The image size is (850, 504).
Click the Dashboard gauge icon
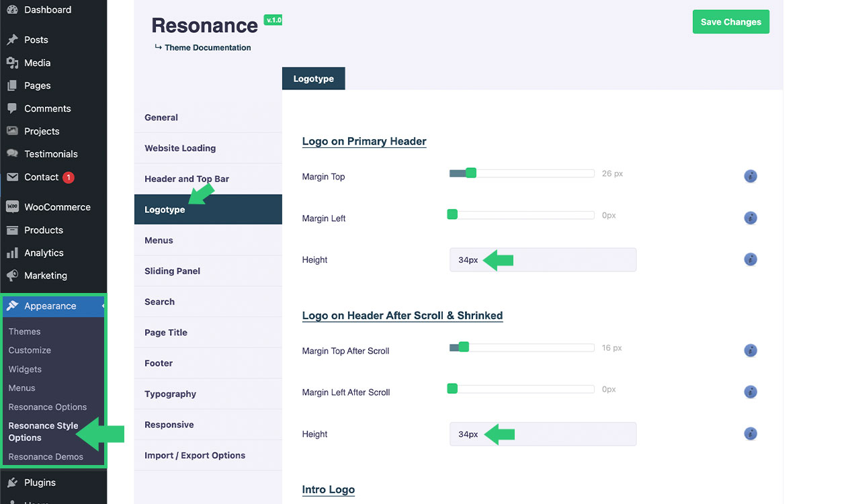click(x=12, y=10)
